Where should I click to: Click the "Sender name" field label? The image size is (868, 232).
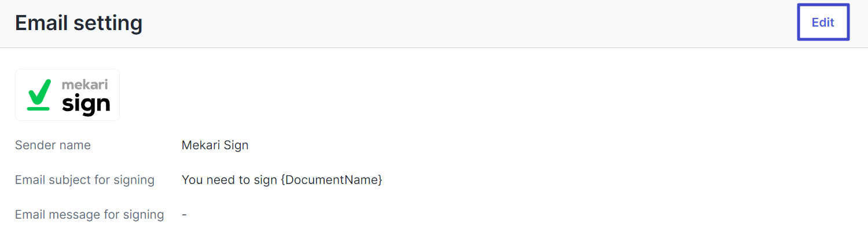tap(53, 145)
